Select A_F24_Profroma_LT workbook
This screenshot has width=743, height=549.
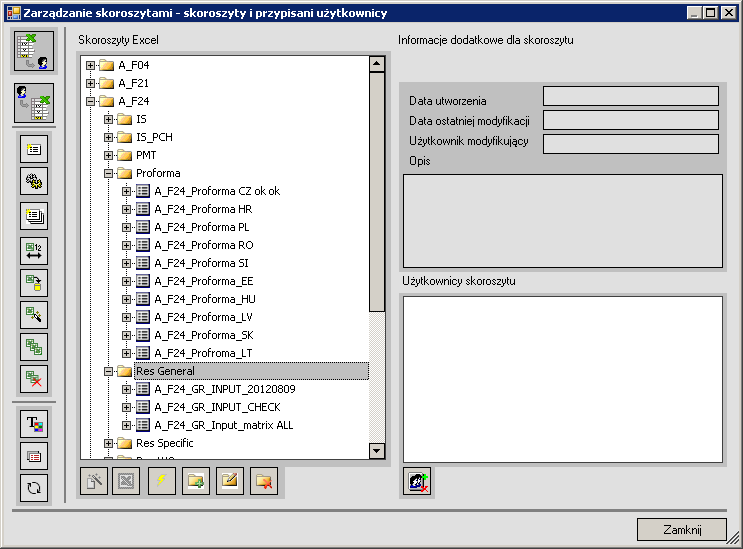(203, 353)
